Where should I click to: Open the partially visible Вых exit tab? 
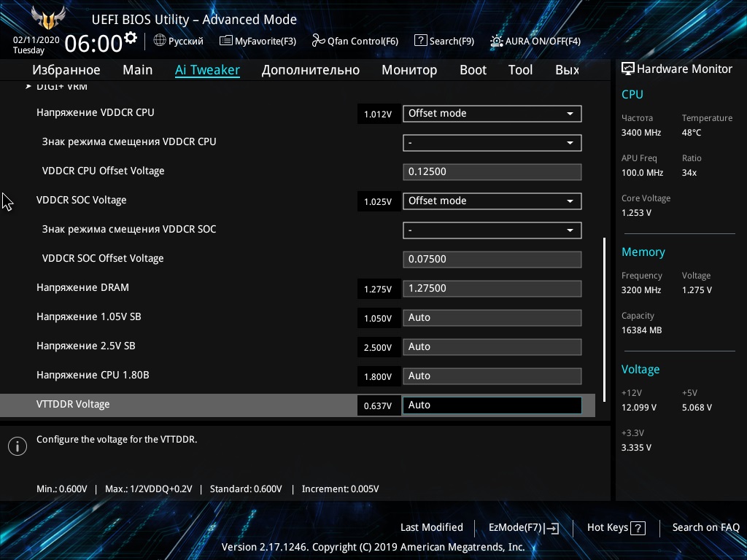pos(567,70)
